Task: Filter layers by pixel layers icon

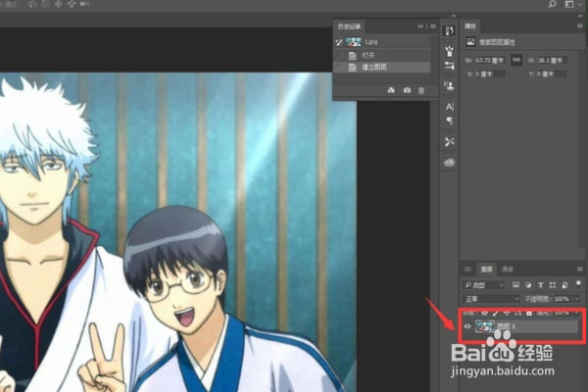Action: [516, 285]
